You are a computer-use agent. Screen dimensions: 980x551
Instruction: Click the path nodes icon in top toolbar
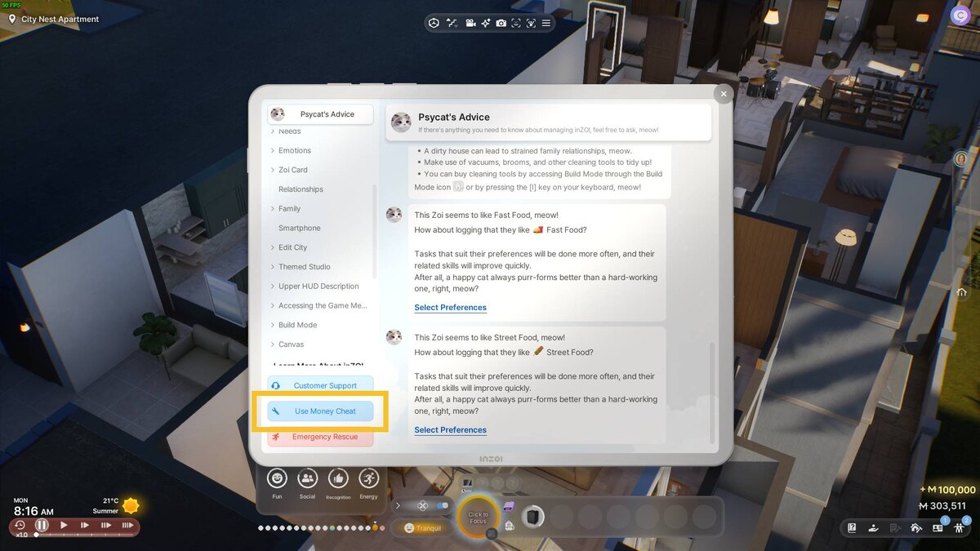coord(452,23)
